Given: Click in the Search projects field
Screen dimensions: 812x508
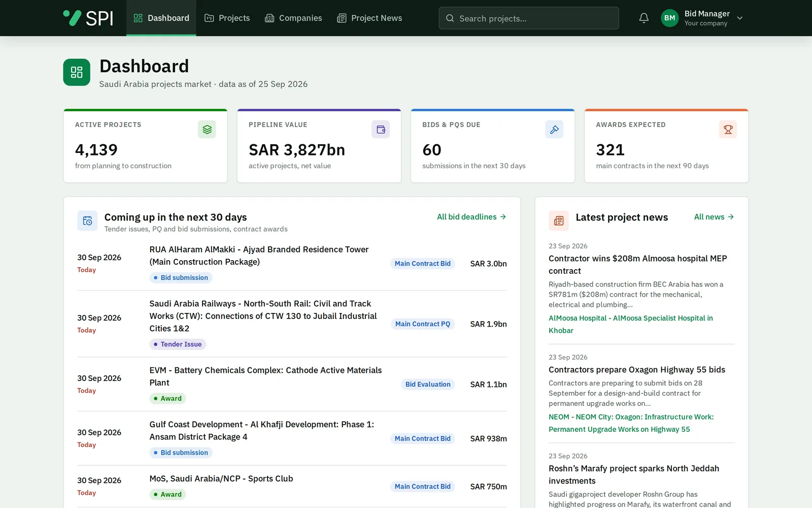Looking at the screenshot, I should pos(529,18).
